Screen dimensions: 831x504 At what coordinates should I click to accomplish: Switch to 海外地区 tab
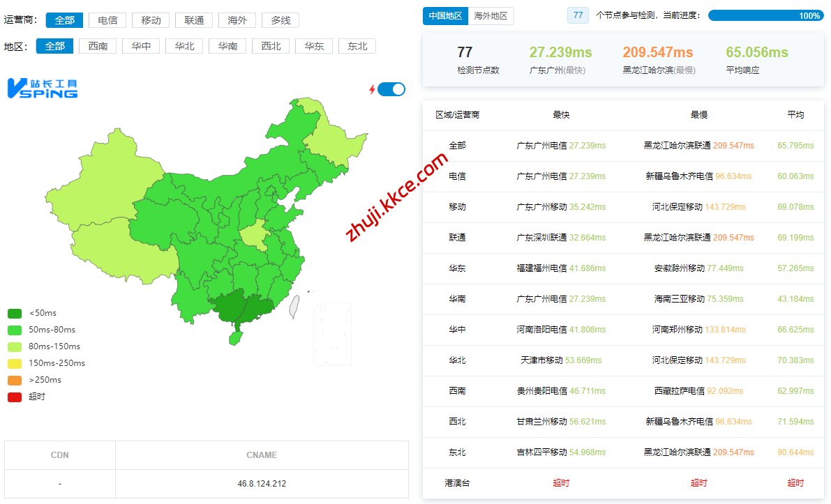click(491, 16)
